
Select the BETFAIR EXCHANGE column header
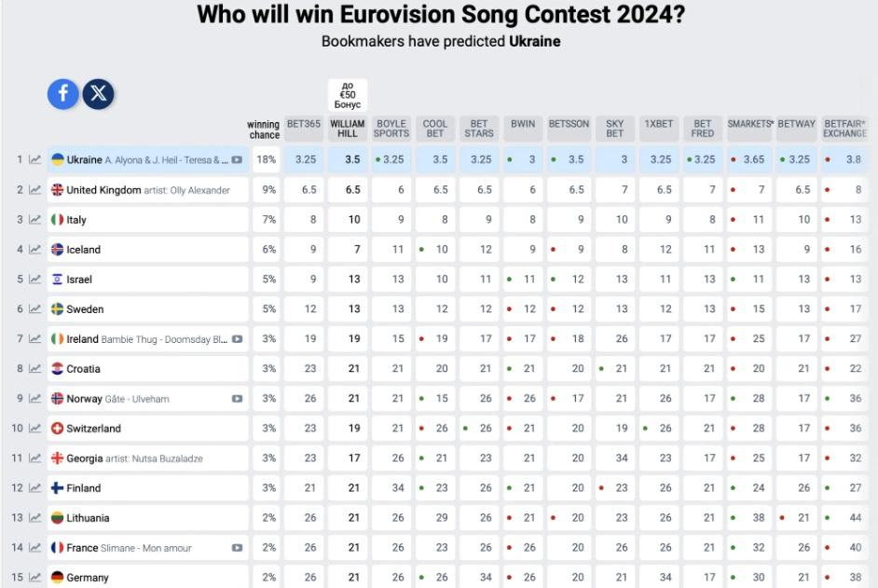click(x=845, y=129)
